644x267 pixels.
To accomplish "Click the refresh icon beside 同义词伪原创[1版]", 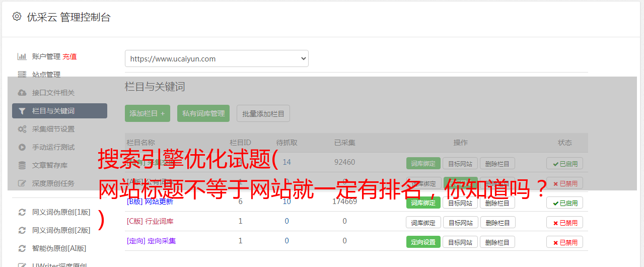I will coord(22,212).
